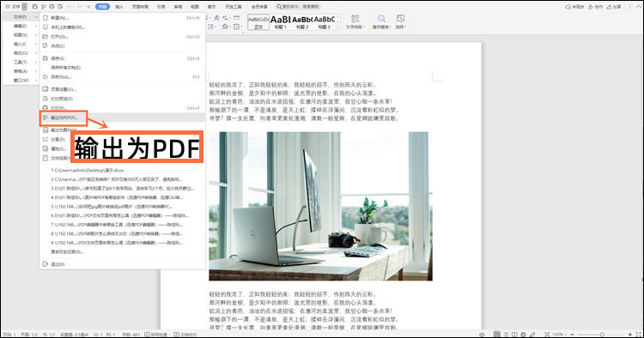Click zoom slider handle in status bar
This screenshot has height=338, width=644.
(602, 335)
